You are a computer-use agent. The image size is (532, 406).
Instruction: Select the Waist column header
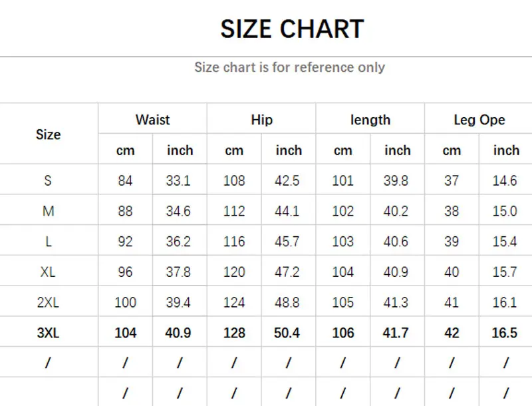(152, 120)
